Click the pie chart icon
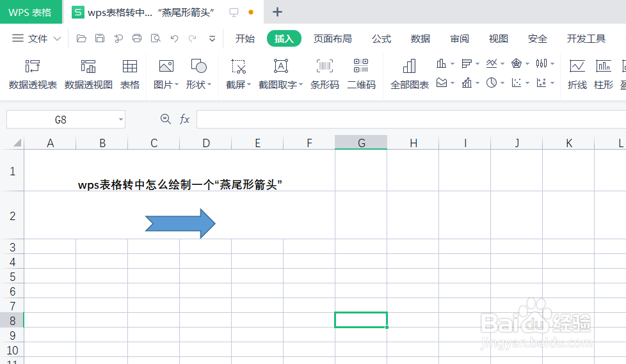This screenshot has width=626, height=364. [x=492, y=83]
